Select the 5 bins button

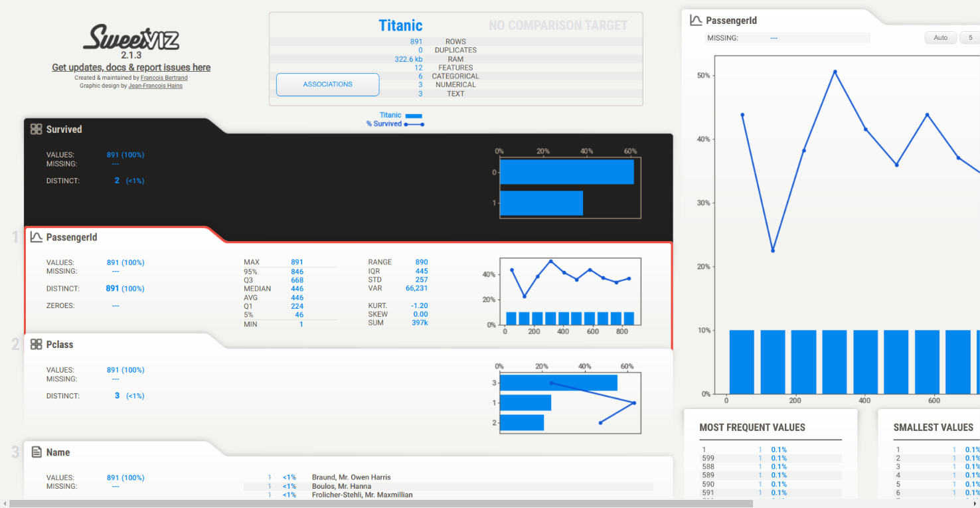point(970,38)
